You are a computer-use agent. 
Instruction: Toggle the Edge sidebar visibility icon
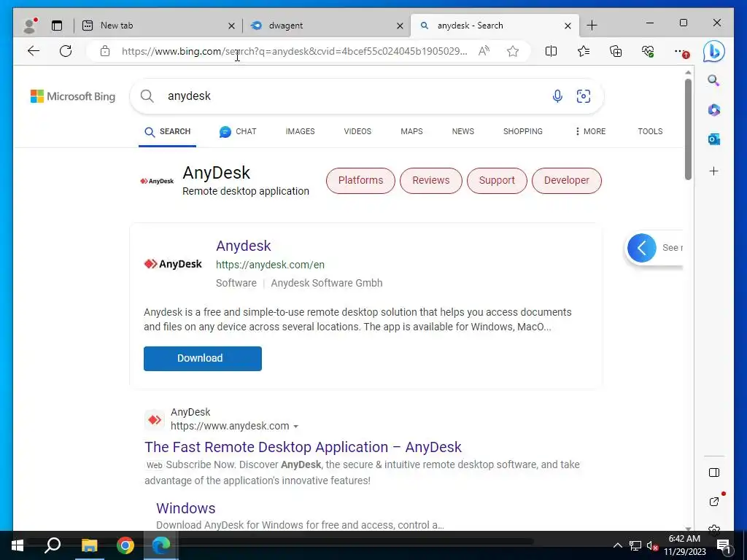coord(713,472)
